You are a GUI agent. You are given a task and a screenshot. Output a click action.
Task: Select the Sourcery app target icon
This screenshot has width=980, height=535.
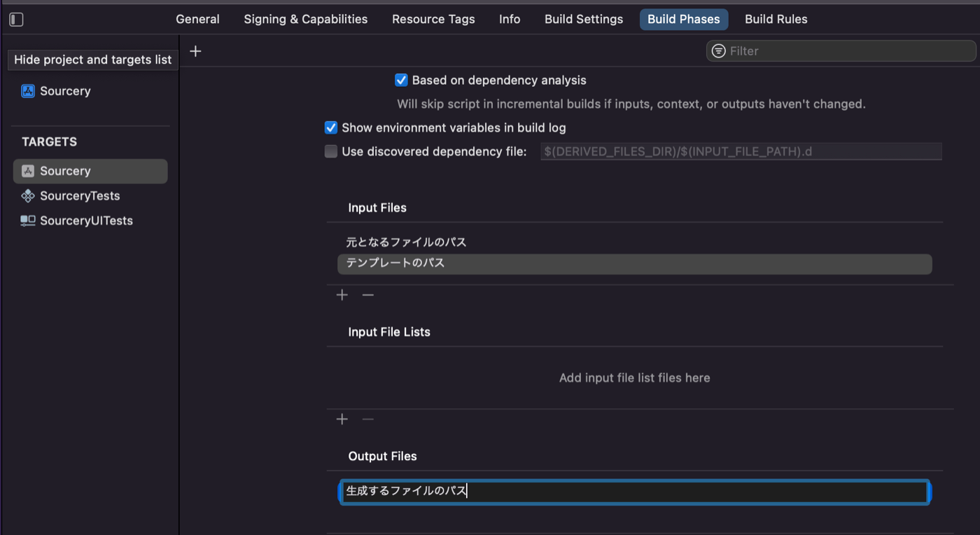point(28,171)
